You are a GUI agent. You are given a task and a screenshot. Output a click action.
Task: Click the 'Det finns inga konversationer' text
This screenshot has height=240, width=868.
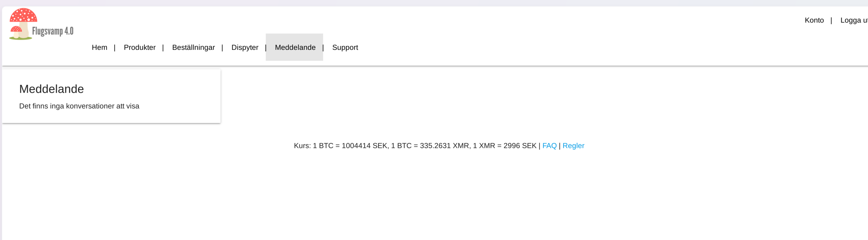click(79, 106)
